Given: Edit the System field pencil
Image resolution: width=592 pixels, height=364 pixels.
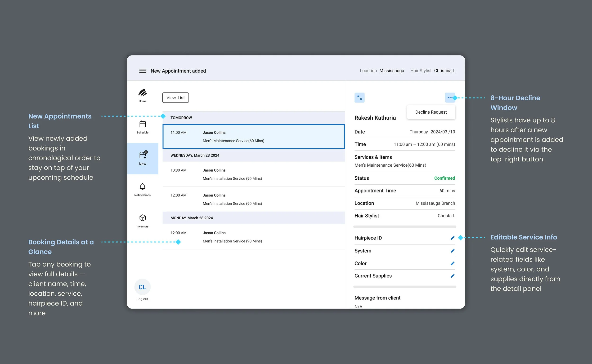Looking at the screenshot, I should tap(452, 251).
